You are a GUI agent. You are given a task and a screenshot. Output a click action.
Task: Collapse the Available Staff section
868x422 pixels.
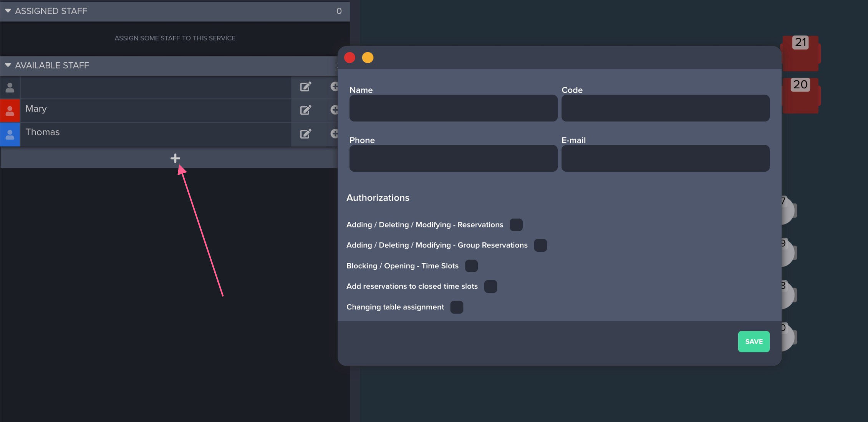8,65
